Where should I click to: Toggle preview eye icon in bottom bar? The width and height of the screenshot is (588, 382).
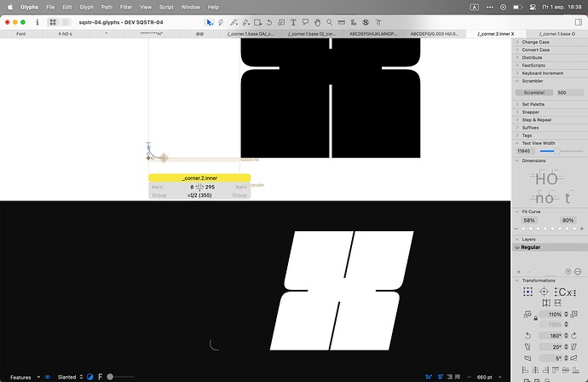tap(48, 377)
